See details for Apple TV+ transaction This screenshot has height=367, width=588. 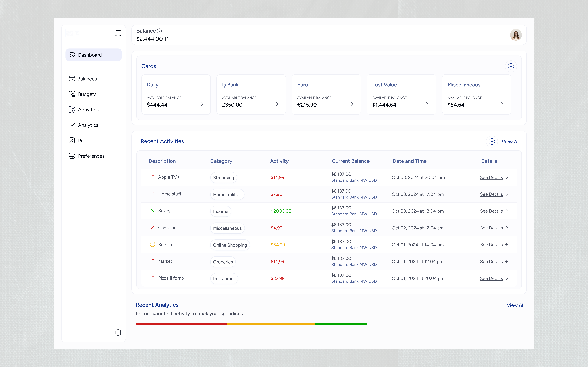pos(494,177)
